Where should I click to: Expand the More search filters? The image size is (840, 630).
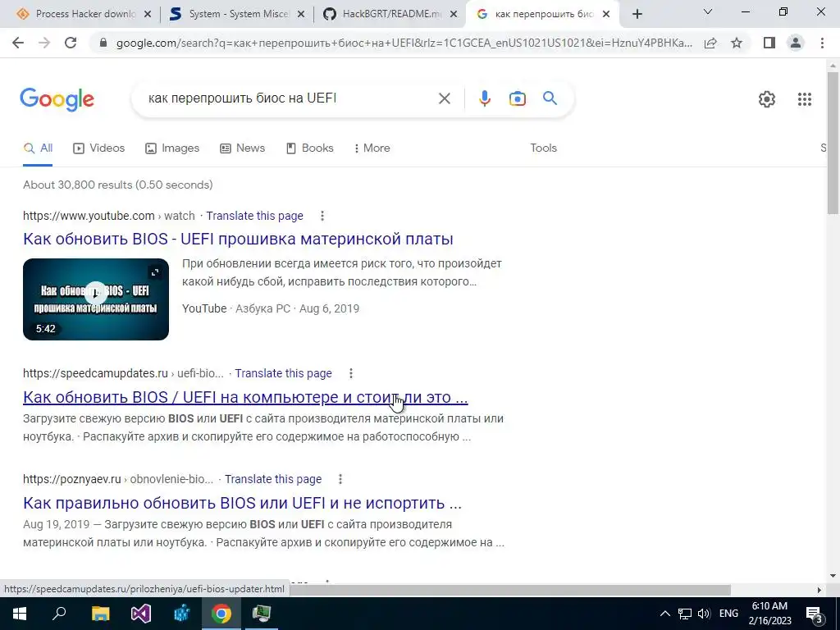[x=372, y=148]
